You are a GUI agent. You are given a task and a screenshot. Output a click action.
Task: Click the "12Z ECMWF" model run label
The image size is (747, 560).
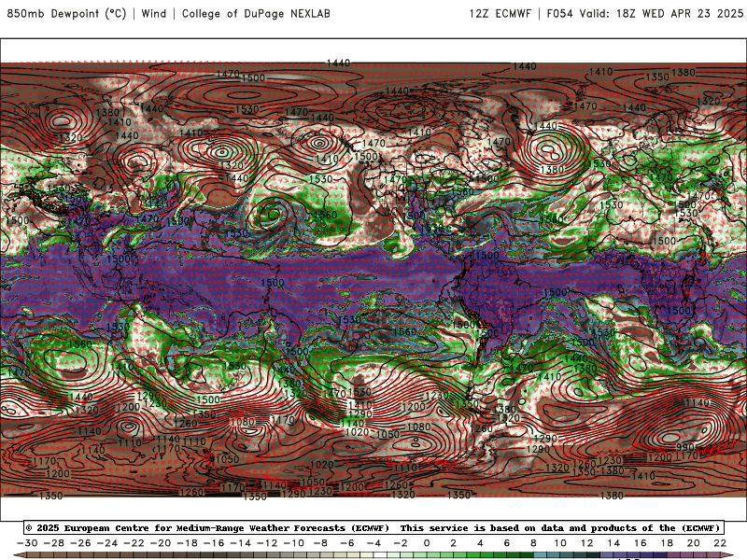click(x=500, y=13)
